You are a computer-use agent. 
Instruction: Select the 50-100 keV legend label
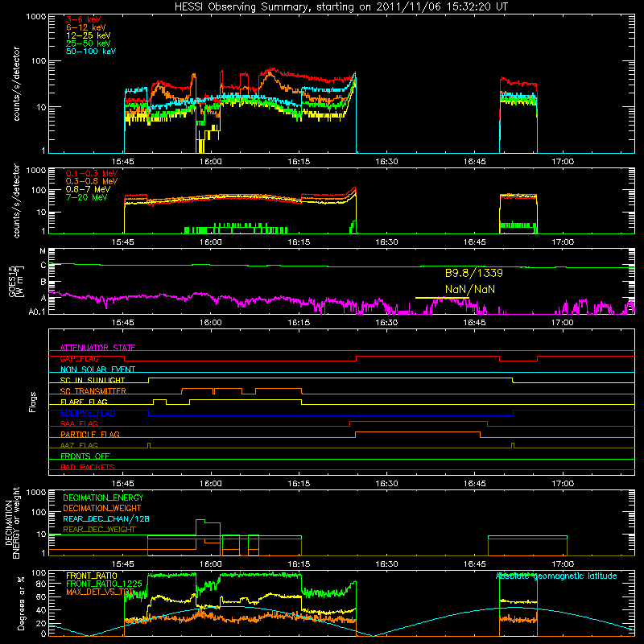(x=91, y=52)
